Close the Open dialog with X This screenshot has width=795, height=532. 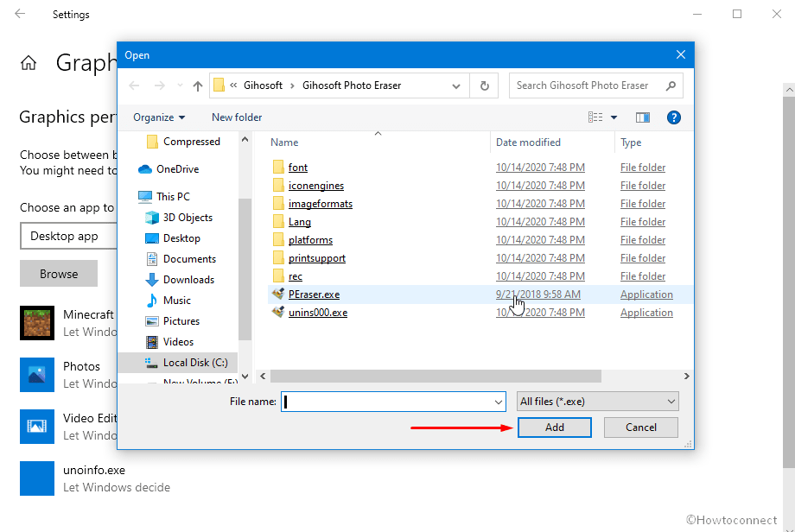pyautogui.click(x=680, y=54)
